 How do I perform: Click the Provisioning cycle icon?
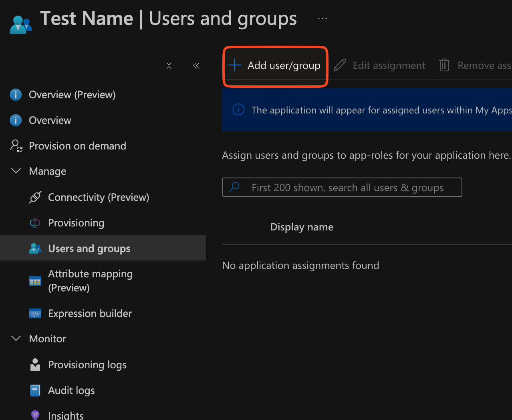point(35,223)
